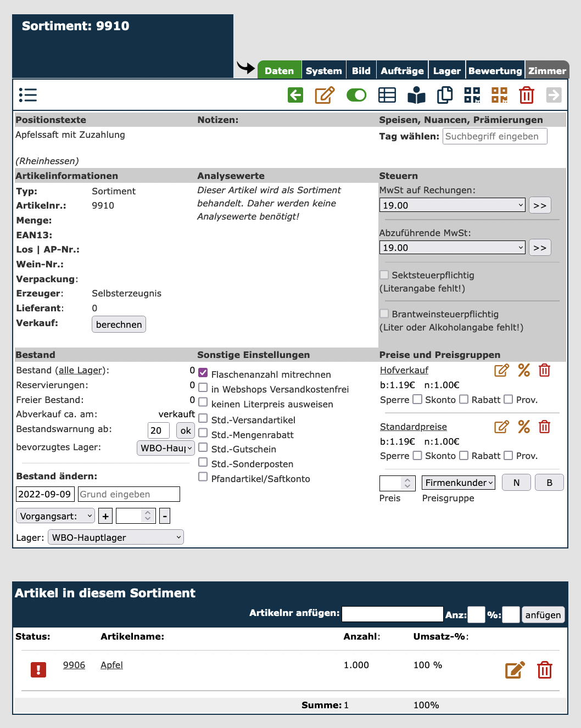Edit the Apfel article row
Screen dimensions: 581x728
point(515,670)
